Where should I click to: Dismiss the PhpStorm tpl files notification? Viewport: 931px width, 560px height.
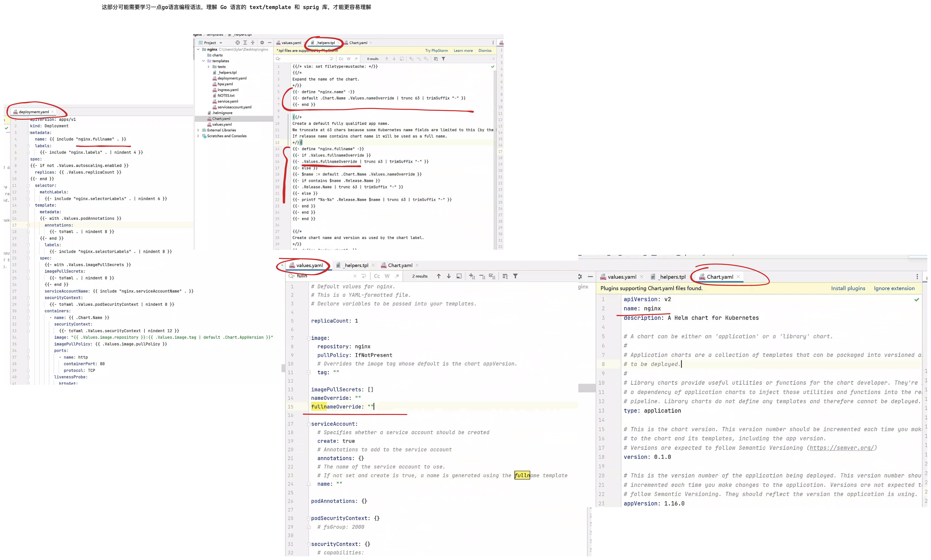485,51
